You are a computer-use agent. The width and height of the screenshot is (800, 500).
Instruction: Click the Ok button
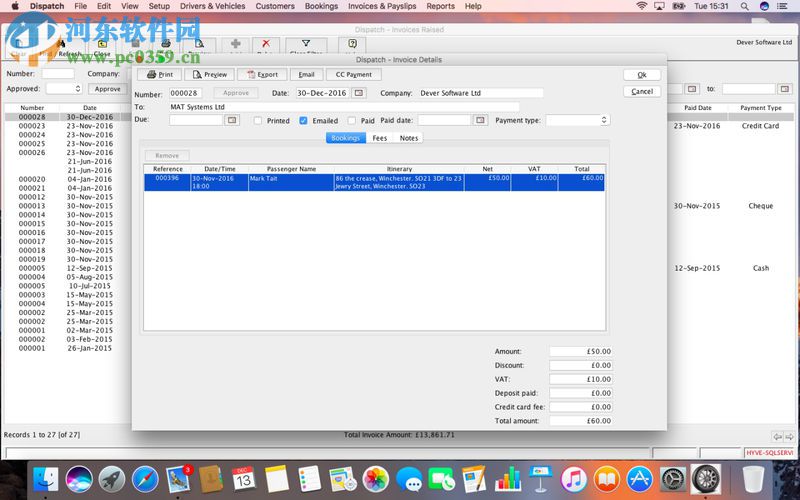(x=642, y=74)
